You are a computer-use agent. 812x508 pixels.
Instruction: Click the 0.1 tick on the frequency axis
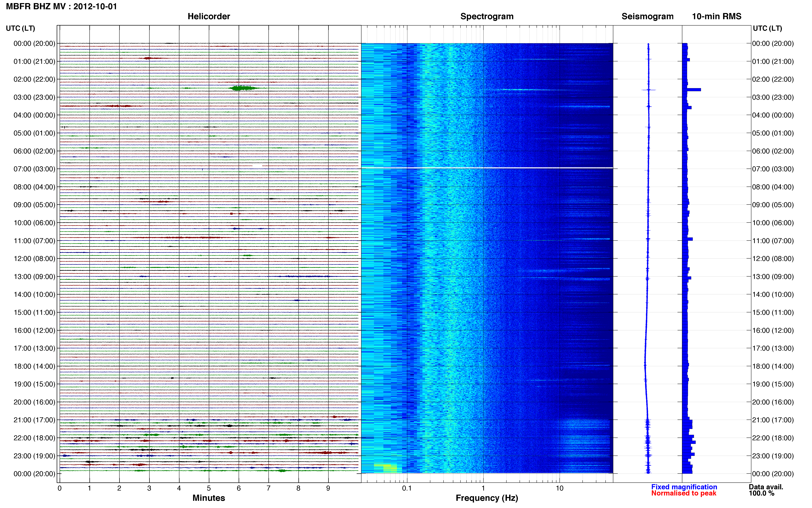407,488
